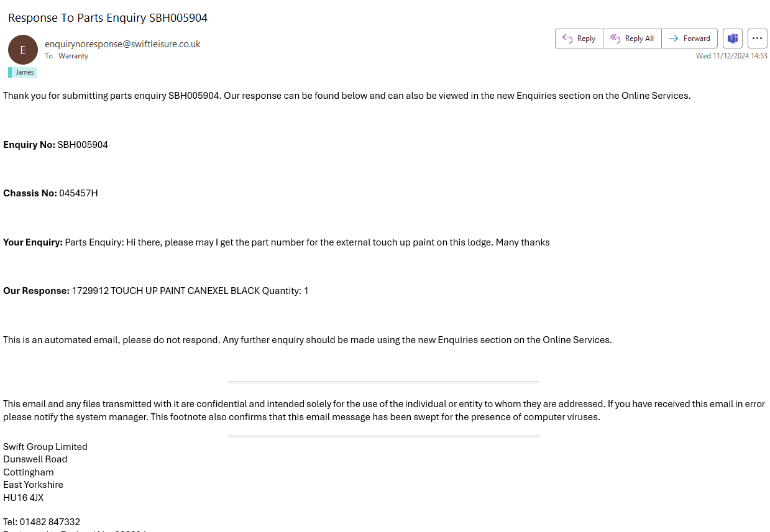Click the telephone number 01482 847332

pyautogui.click(x=50, y=522)
